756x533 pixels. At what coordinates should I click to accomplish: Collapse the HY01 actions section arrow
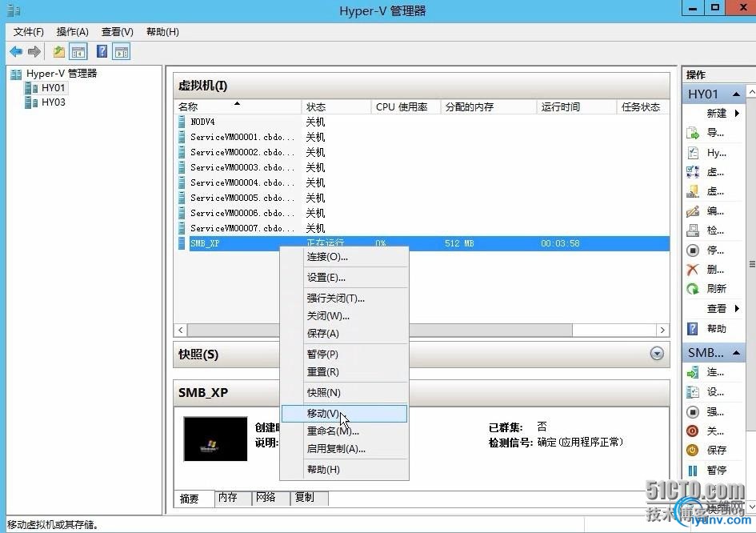736,94
